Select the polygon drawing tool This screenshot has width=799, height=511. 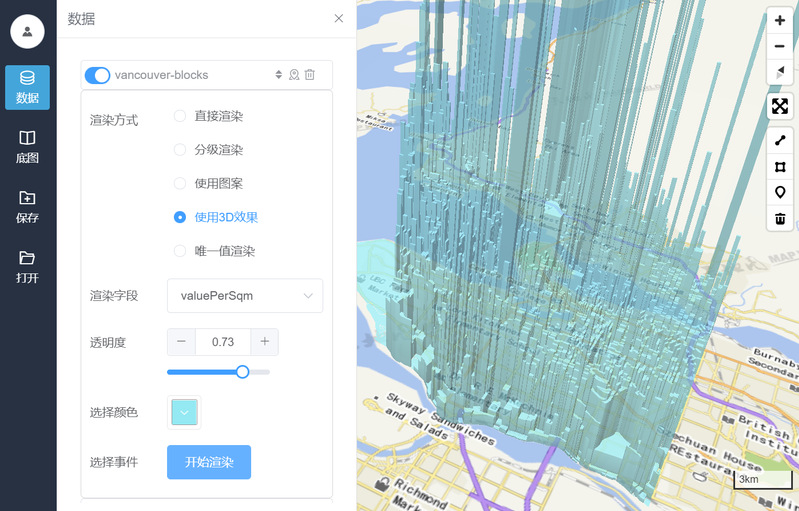coord(780,167)
